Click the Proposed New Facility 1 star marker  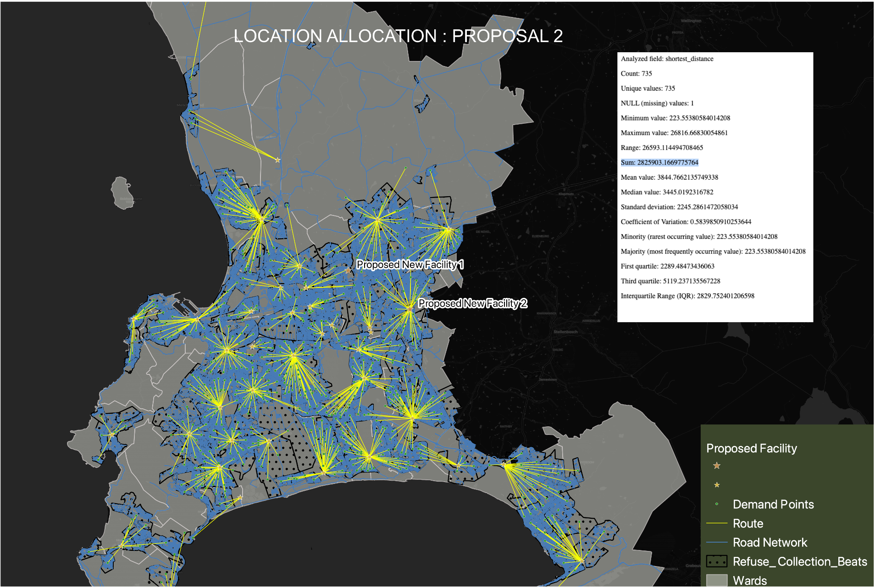coord(348,270)
